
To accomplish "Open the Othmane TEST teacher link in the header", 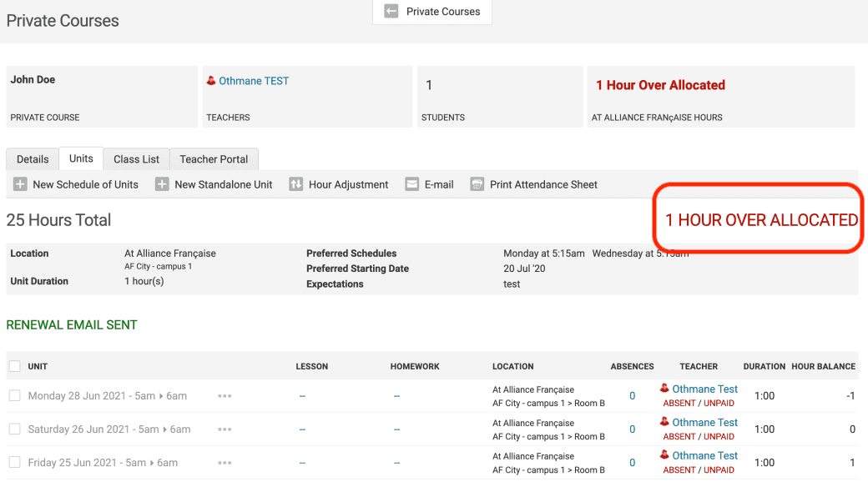I will pos(254,81).
